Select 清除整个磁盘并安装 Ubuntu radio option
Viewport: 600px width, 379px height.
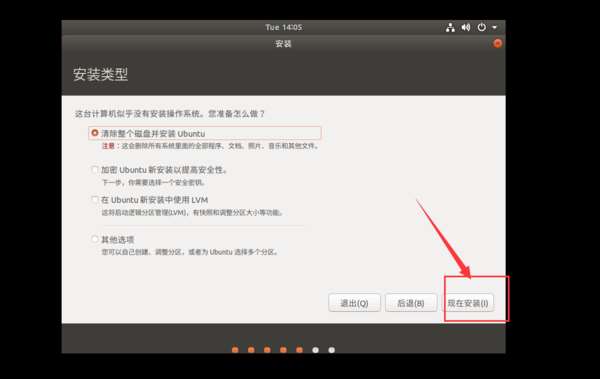[x=95, y=133]
